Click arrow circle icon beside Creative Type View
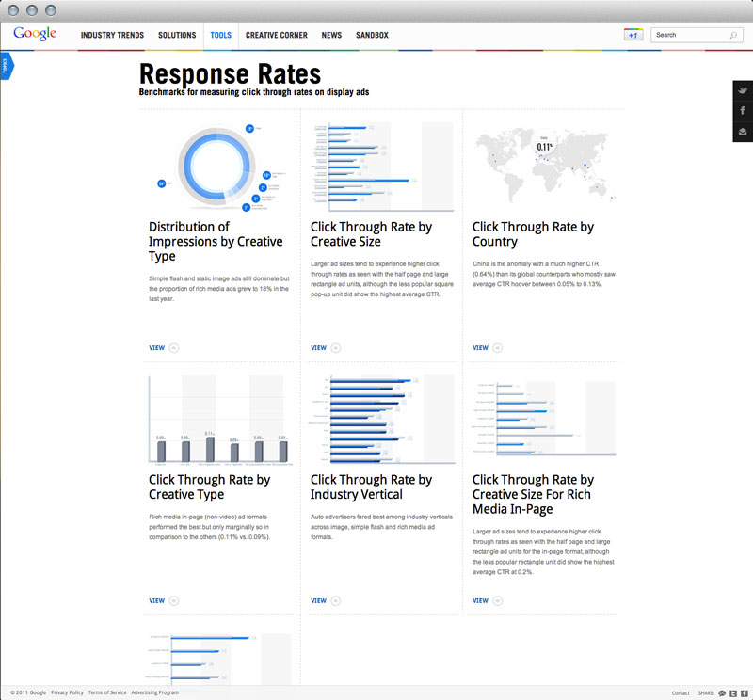The image size is (753, 700). [174, 601]
